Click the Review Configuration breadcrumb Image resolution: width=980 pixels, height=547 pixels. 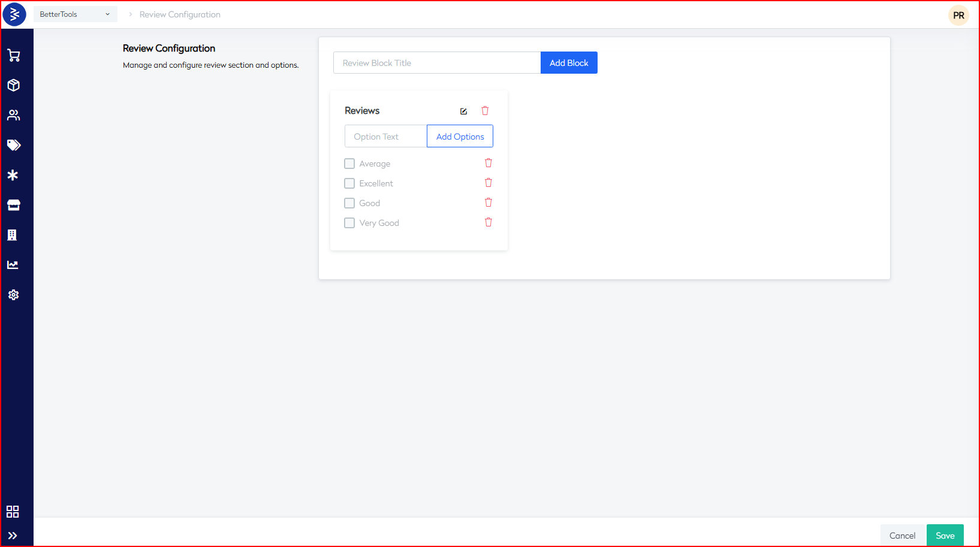(180, 14)
